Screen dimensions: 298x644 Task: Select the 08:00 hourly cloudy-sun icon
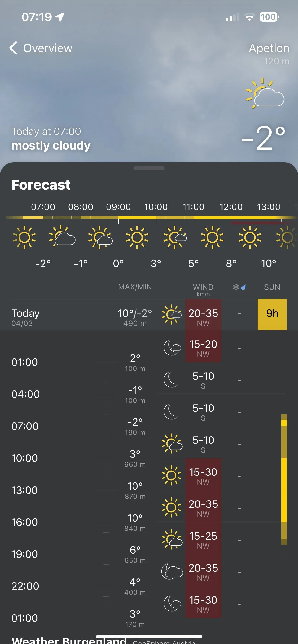(x=62, y=236)
